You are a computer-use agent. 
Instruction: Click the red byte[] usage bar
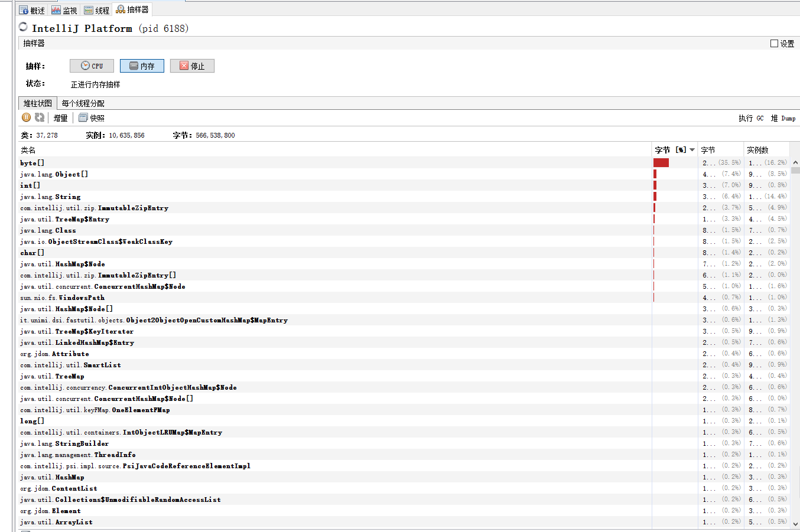point(661,163)
